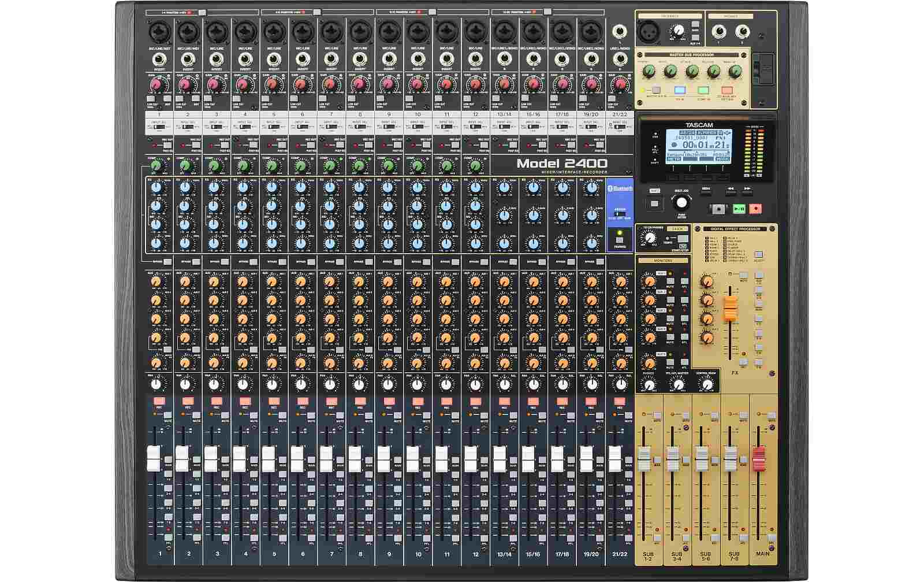Screen dimensions: 924x582
Task: Click the green COMP knob on channel 1
Action: click(156, 166)
